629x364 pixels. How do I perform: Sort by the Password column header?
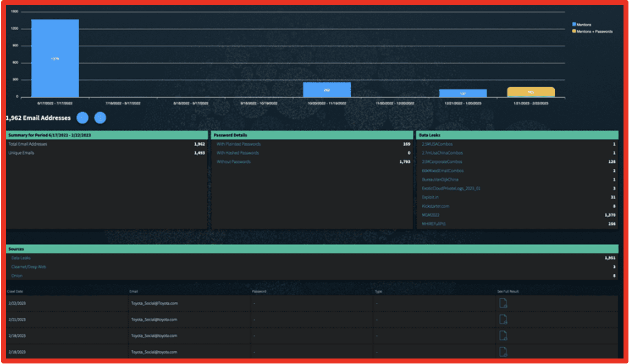259,291
